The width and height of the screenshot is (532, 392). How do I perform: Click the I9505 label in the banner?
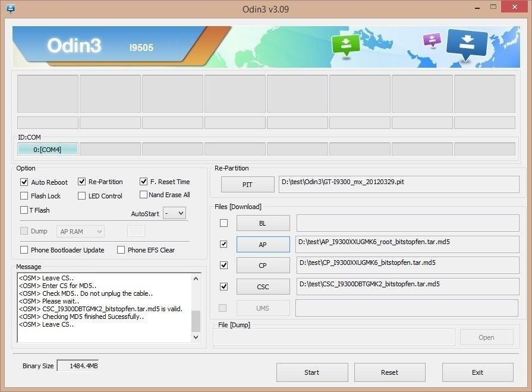point(141,48)
